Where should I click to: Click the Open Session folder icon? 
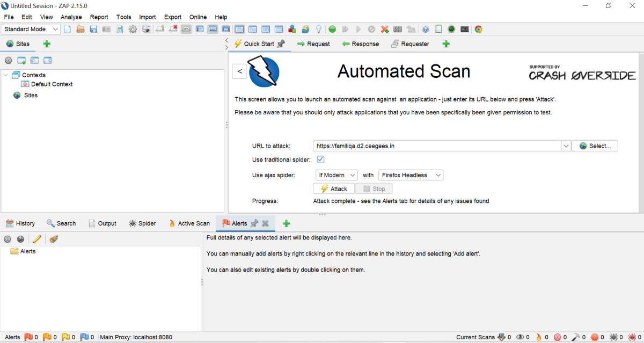click(x=80, y=29)
